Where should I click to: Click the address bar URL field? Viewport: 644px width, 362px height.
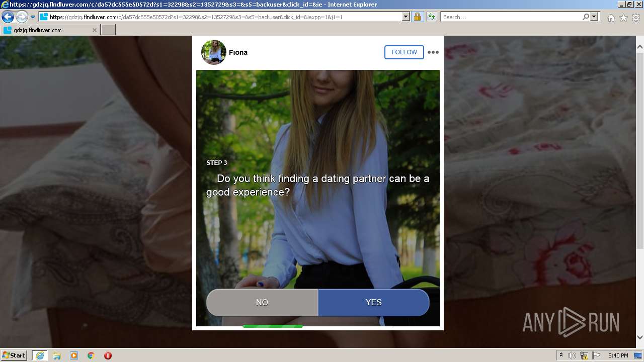220,17
